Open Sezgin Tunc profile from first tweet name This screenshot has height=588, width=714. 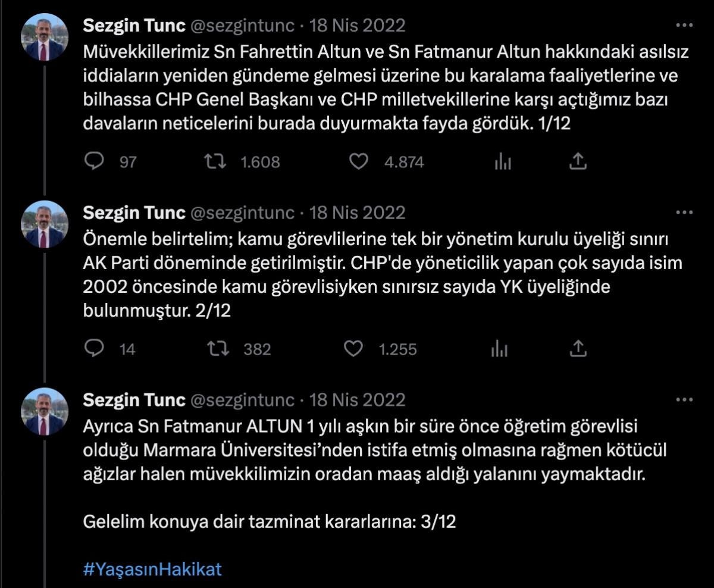pos(134,26)
